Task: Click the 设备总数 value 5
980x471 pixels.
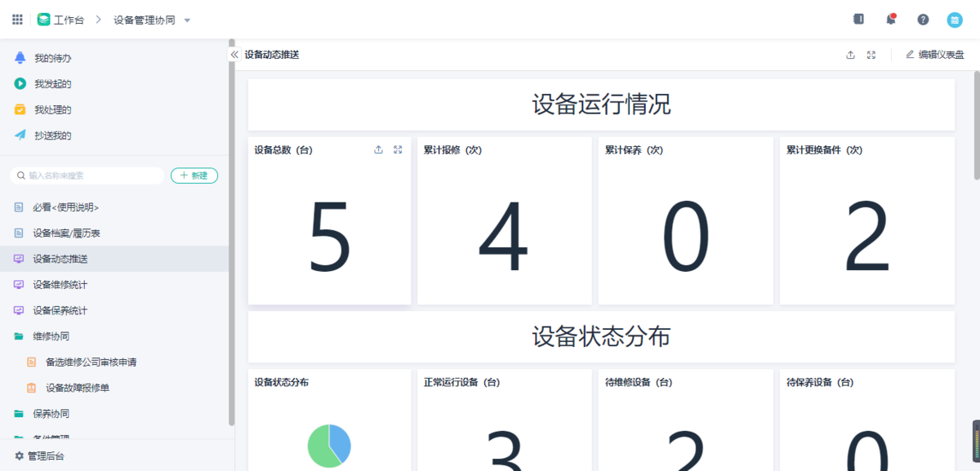Action: (x=330, y=238)
